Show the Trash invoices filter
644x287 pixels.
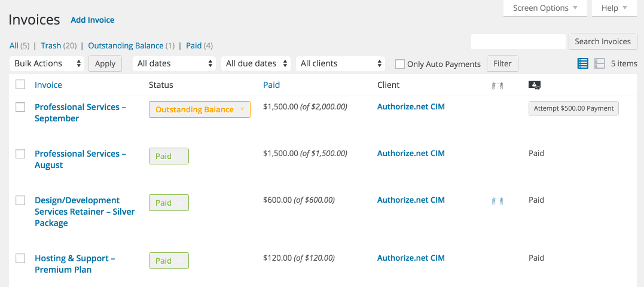pos(51,45)
